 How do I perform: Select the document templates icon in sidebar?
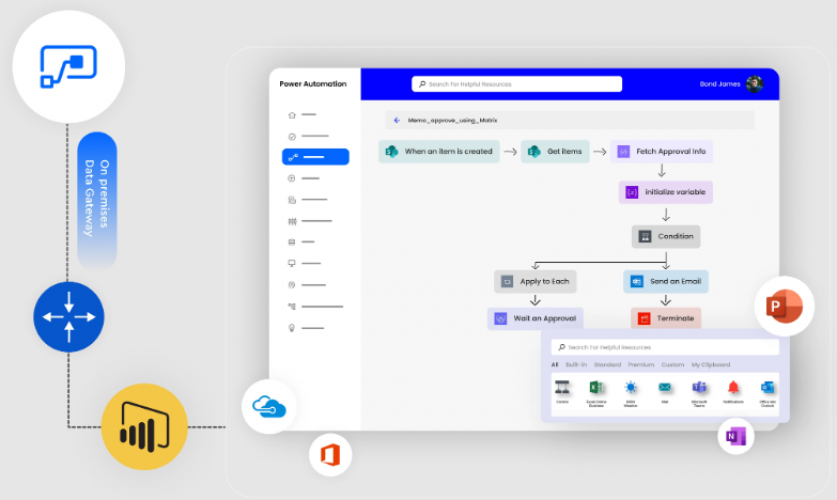[292, 200]
